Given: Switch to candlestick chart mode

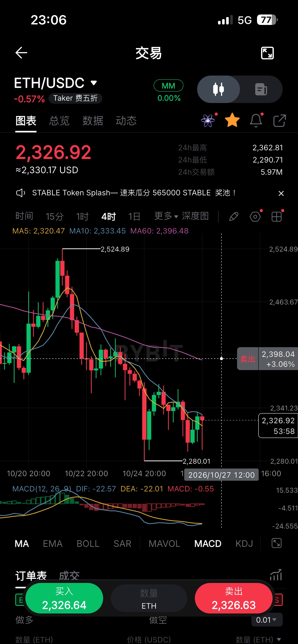Looking at the screenshot, I should [x=219, y=89].
